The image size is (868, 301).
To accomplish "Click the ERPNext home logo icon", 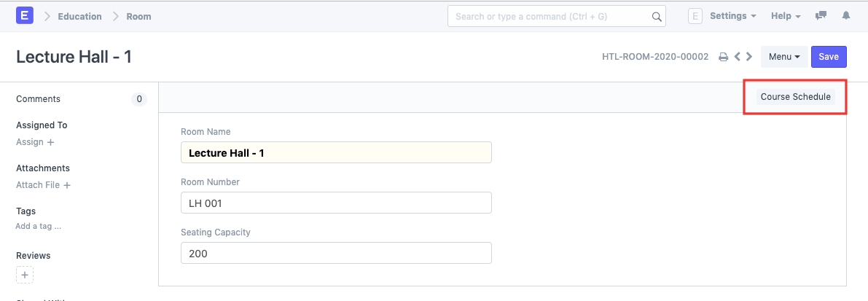I will point(26,15).
